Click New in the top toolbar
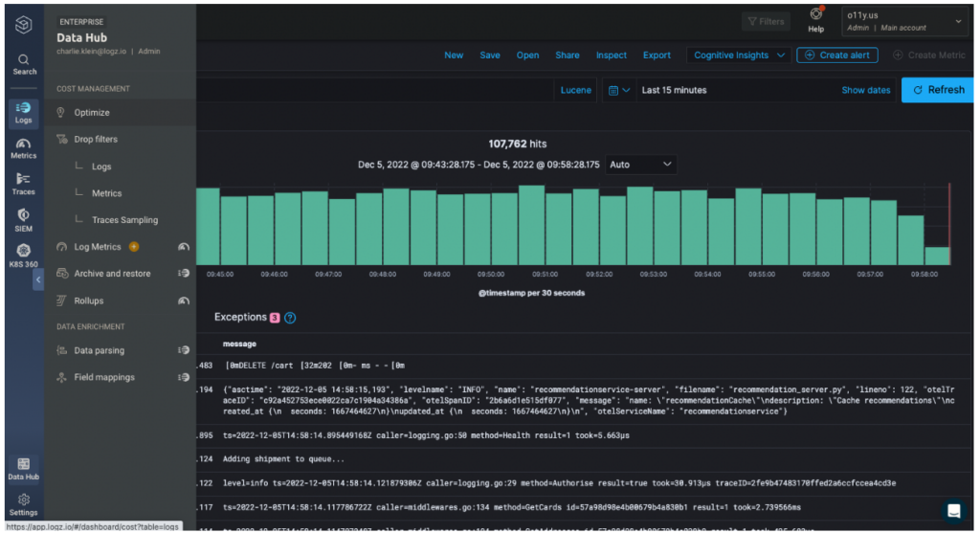The width and height of the screenshot is (980, 533). [x=454, y=55]
